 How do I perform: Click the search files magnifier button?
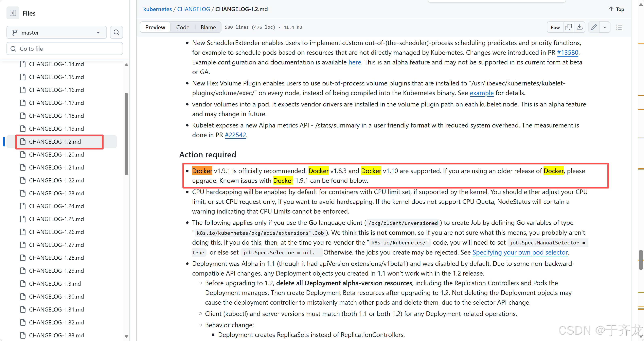(116, 33)
